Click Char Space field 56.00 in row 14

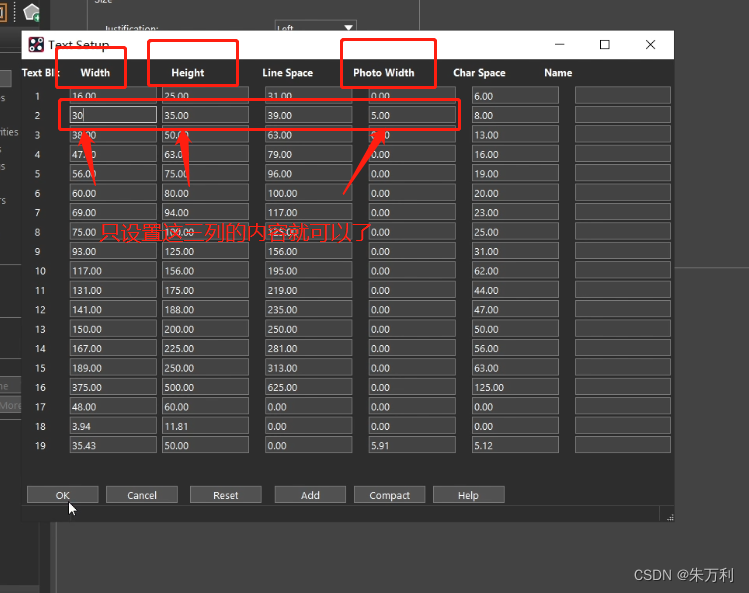pyautogui.click(x=515, y=348)
